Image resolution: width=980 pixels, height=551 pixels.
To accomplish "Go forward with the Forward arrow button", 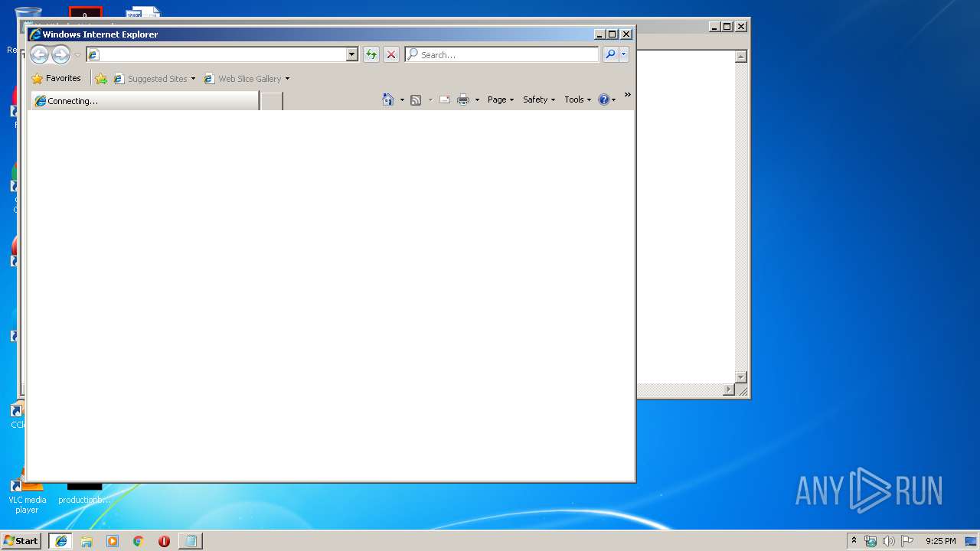I will (60, 54).
